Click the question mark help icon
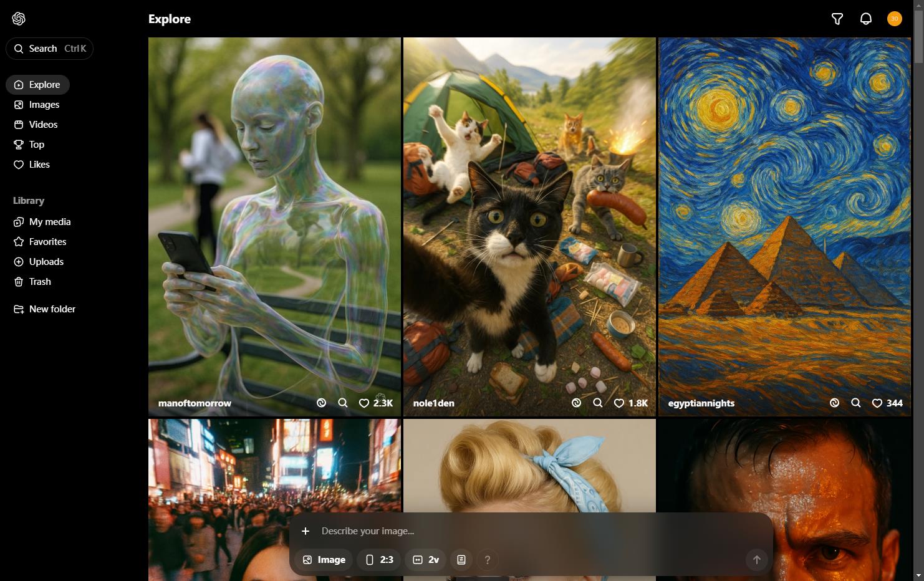Screen dimensions: 924x581 pos(488,560)
